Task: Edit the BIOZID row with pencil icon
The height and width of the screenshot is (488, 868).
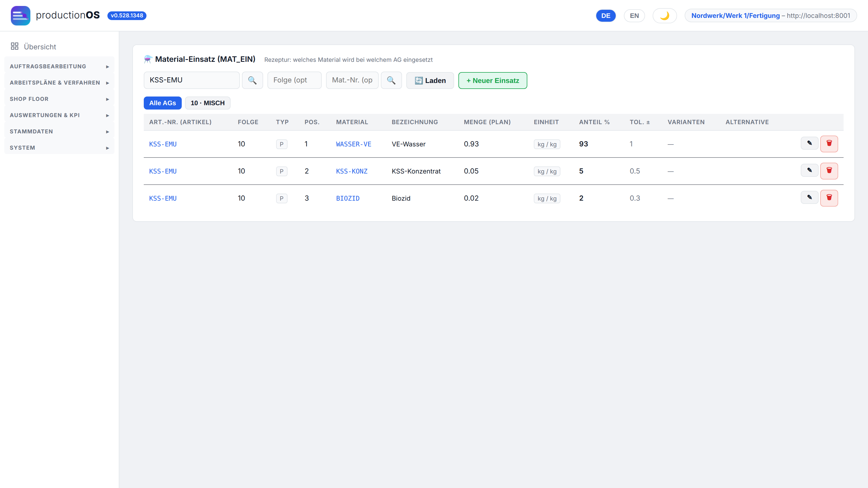Action: 809,197
